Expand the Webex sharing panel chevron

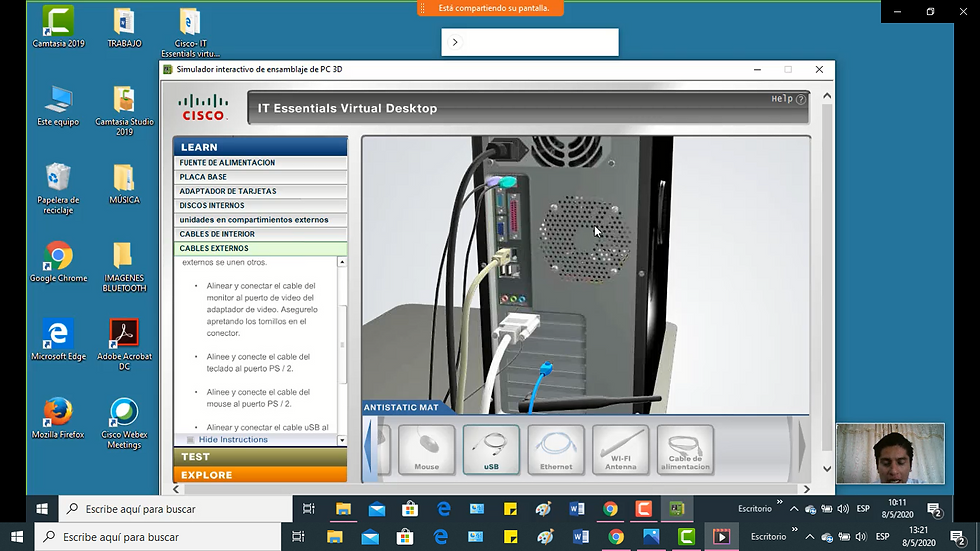coord(455,42)
